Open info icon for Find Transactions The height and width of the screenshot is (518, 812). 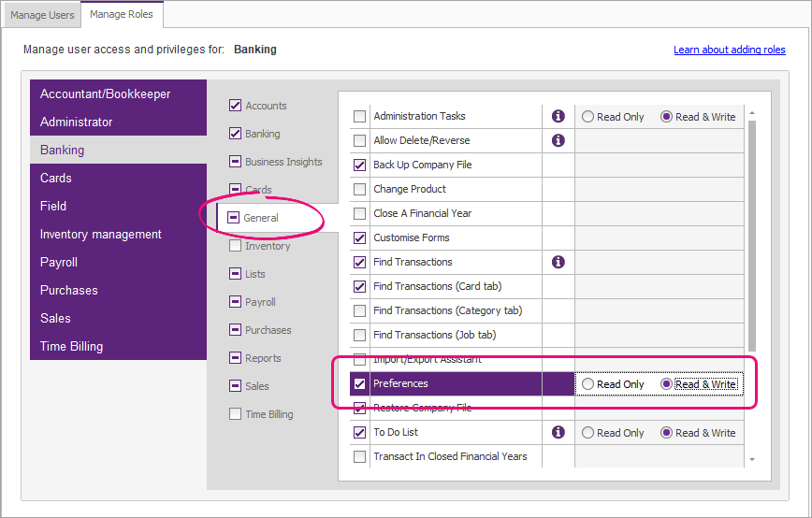click(x=558, y=262)
